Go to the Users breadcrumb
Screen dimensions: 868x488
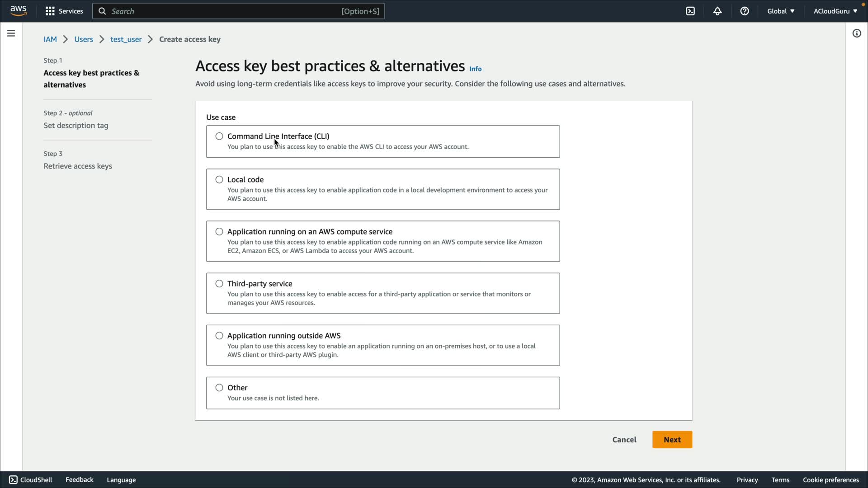(x=84, y=39)
